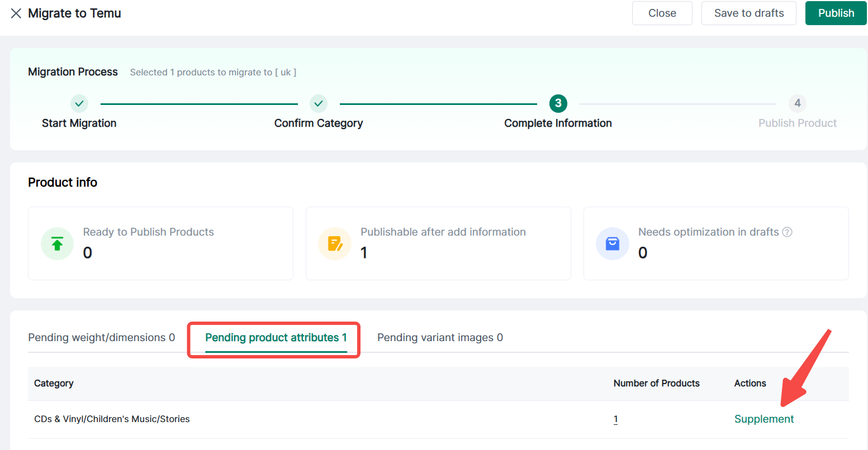Click the yellow edit note icon
Viewport: 868px width, 450px height.
[x=334, y=243]
